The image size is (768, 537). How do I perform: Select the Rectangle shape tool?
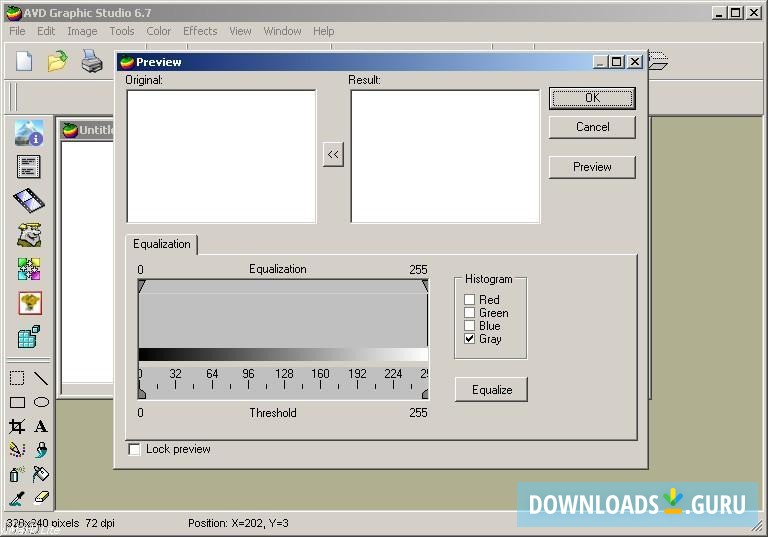[x=17, y=402]
